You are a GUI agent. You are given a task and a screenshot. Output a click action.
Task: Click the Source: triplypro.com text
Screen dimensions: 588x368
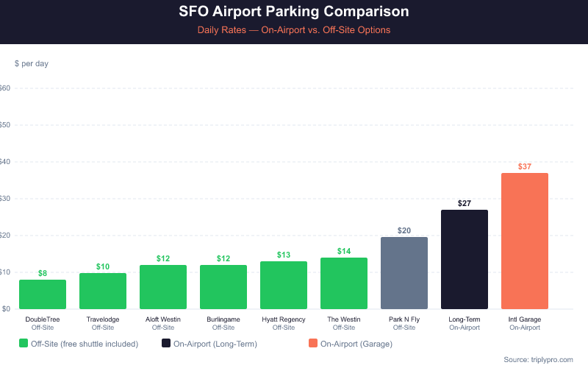point(541,359)
